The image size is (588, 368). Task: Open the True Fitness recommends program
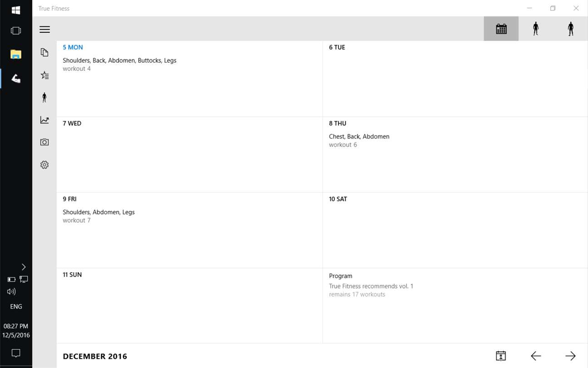[x=371, y=286]
